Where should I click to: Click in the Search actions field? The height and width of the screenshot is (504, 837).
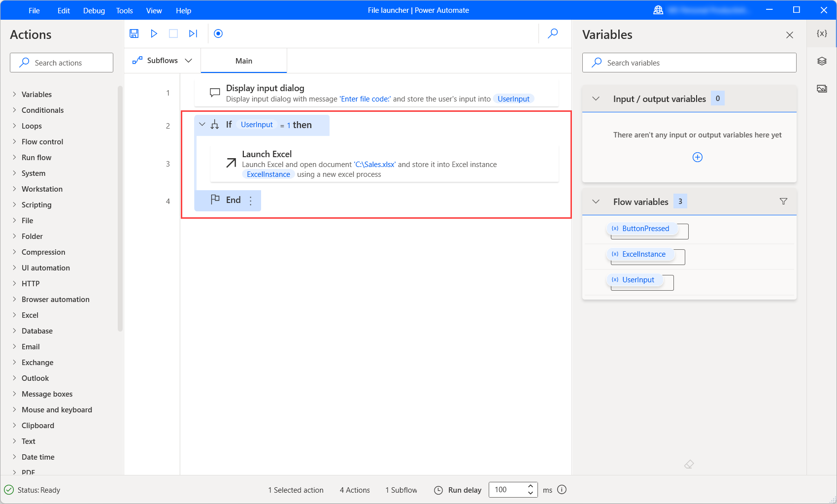(x=61, y=63)
